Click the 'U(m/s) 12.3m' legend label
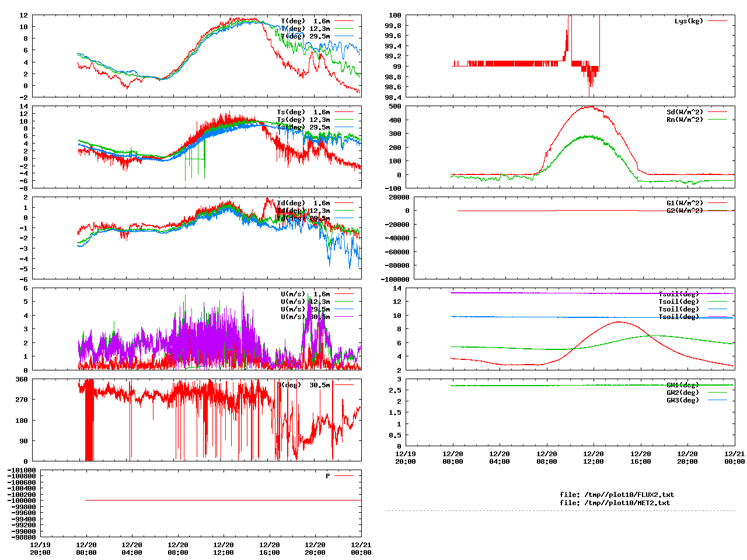Viewport: 747px width, 560px height. coord(305,302)
